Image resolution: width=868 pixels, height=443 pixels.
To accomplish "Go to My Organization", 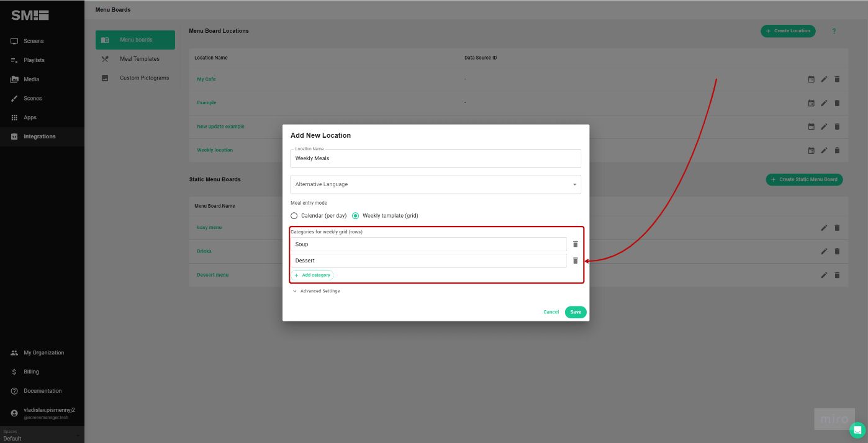I will click(42, 352).
